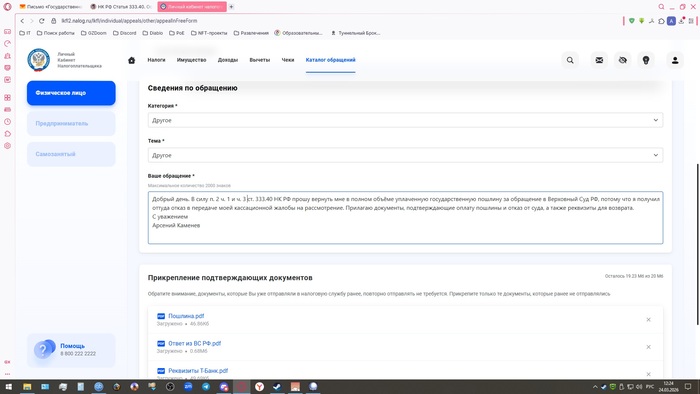
Task: Switch to the НК РФ Статья 333.40 tab
Action: (x=121, y=7)
